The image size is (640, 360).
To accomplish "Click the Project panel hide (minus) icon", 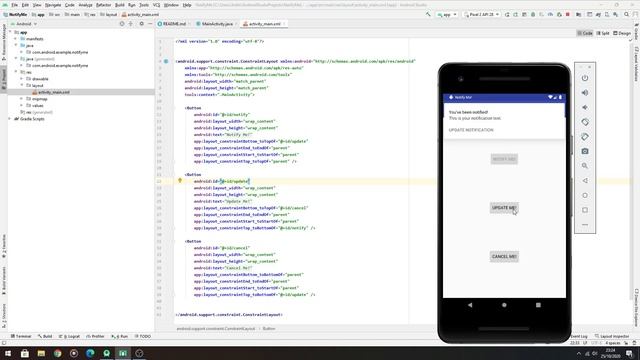I will (x=150, y=24).
